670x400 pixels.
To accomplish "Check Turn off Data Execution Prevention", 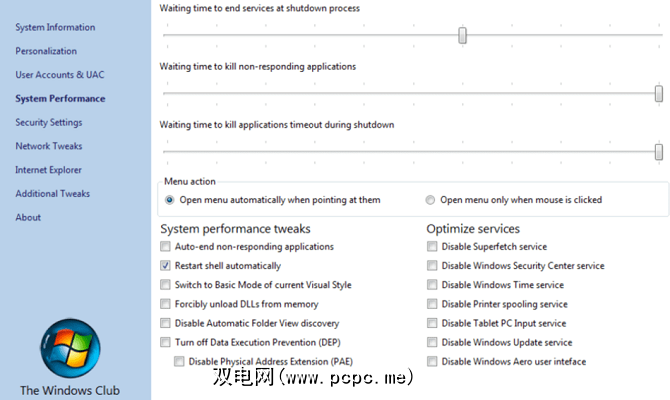I will coord(166,343).
